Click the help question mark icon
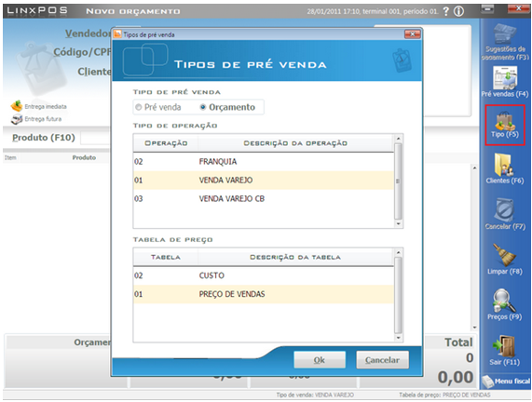The height and width of the screenshot is (402, 532). click(446, 11)
